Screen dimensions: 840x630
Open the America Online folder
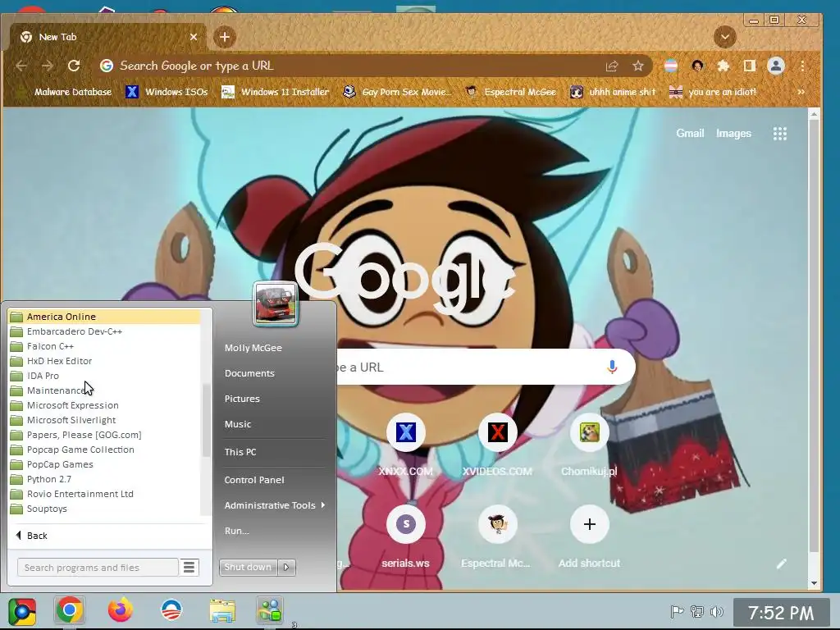[x=104, y=317]
